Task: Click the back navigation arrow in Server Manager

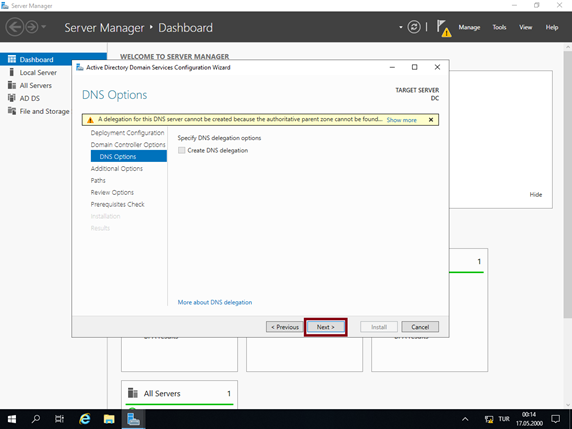Action: tap(15, 27)
